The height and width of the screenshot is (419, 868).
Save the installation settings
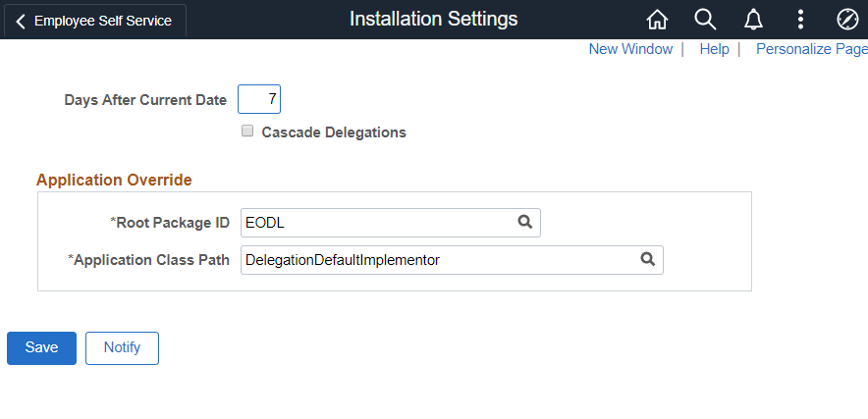[41, 347]
